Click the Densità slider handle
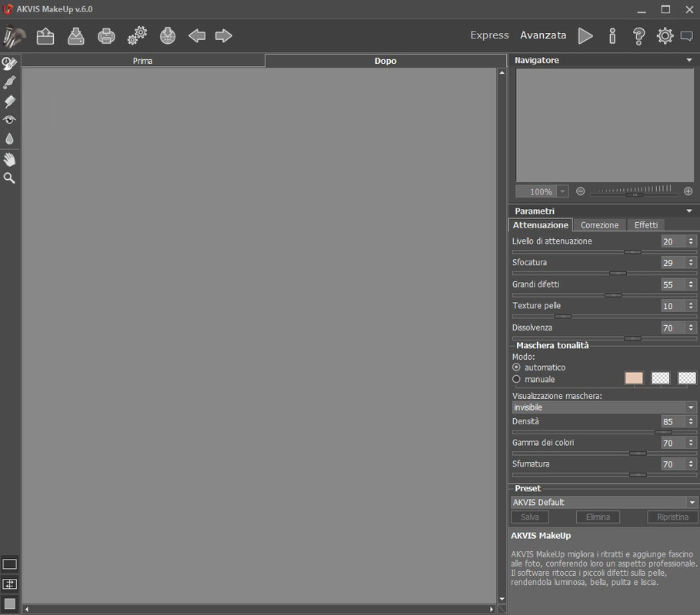The image size is (700, 615). (663, 432)
